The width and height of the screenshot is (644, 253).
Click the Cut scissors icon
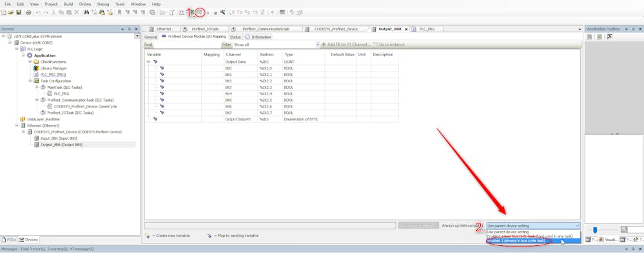(54, 12)
